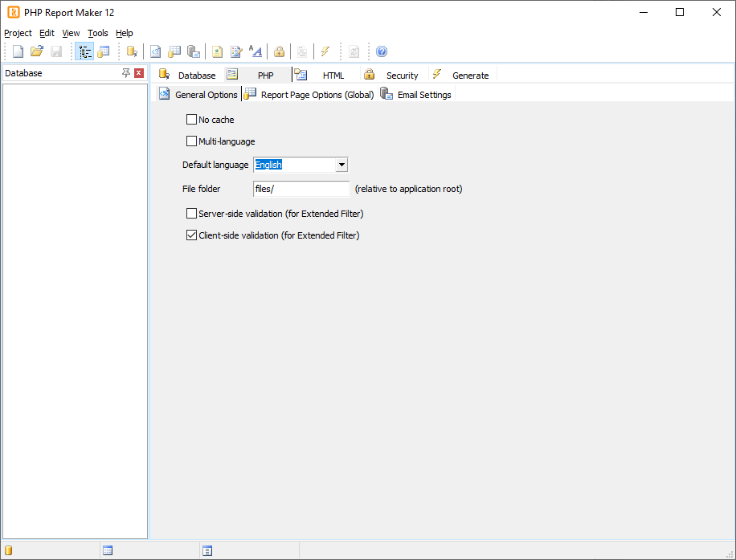
Task: Click the disabled Save diskette icon
Action: [56, 51]
